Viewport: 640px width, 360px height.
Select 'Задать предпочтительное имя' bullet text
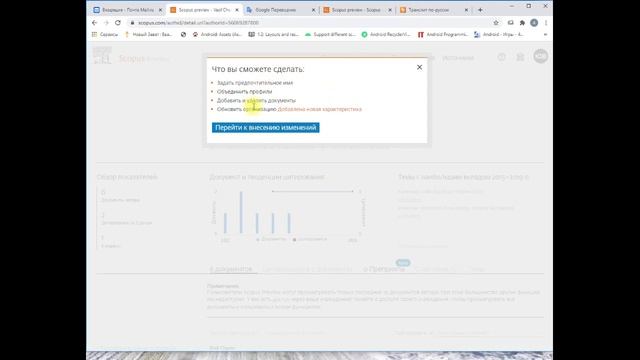pos(255,83)
